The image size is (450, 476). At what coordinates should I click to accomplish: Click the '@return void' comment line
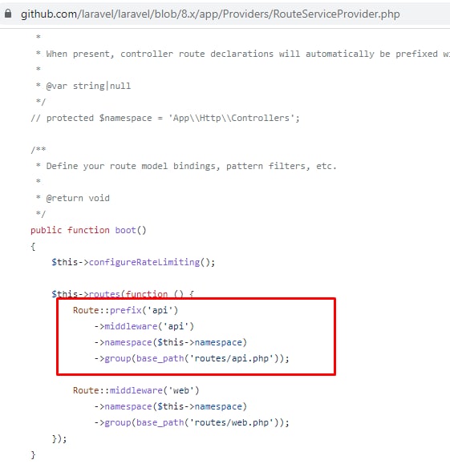coord(73,198)
